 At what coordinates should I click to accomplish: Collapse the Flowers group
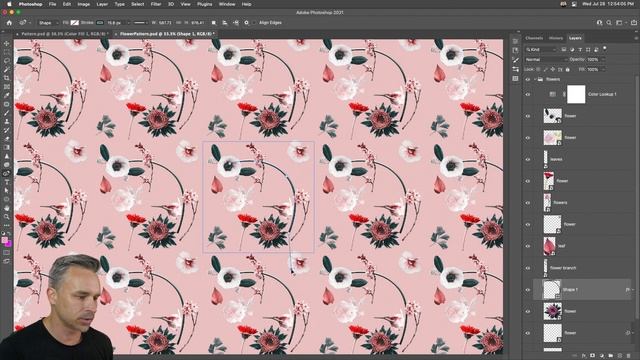(535, 80)
